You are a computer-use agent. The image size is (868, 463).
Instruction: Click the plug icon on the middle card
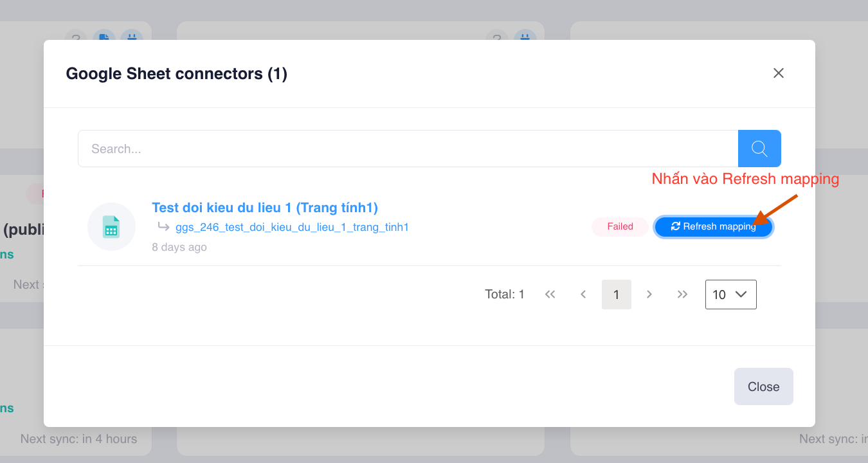pos(525,38)
